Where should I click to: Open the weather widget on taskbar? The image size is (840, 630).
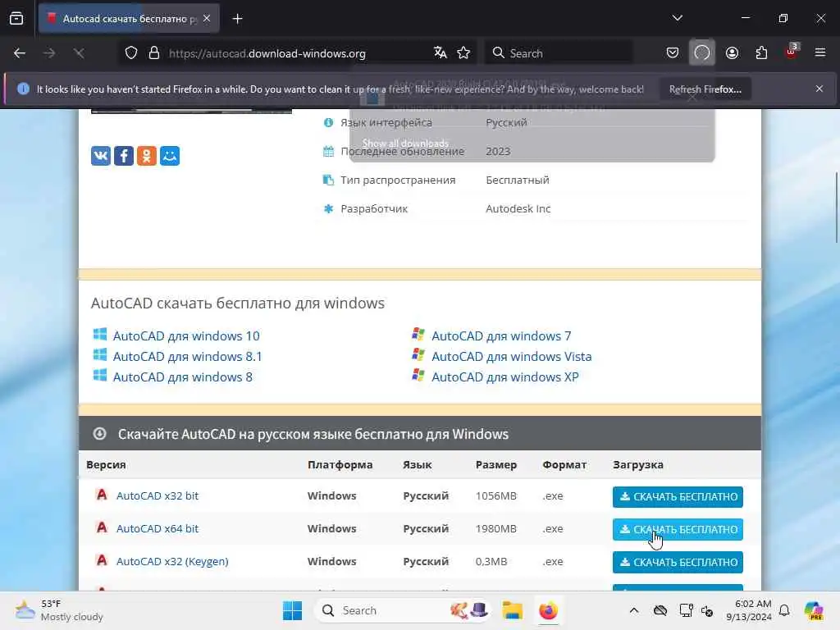[x=59, y=610]
